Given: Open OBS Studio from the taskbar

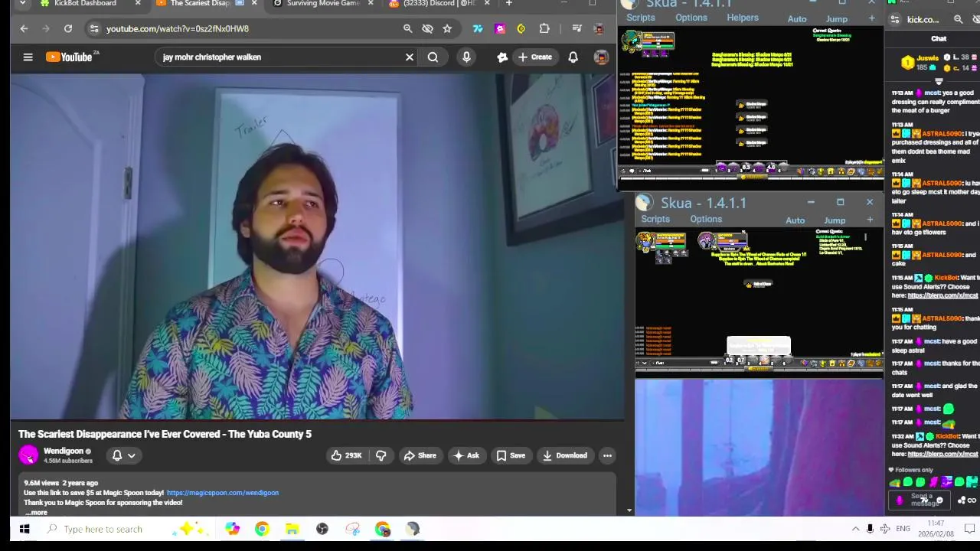Looking at the screenshot, I should click(x=322, y=529).
